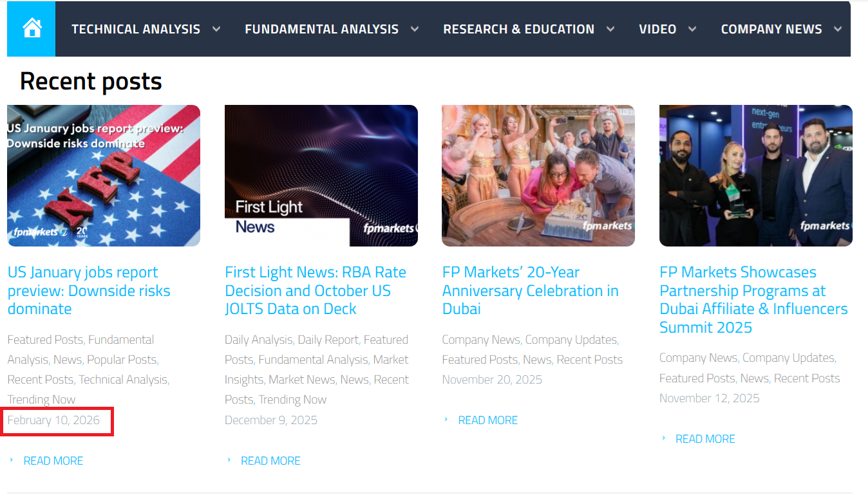
Task: Click 'Popular Posts' tag on jobs report post
Action: (x=122, y=360)
